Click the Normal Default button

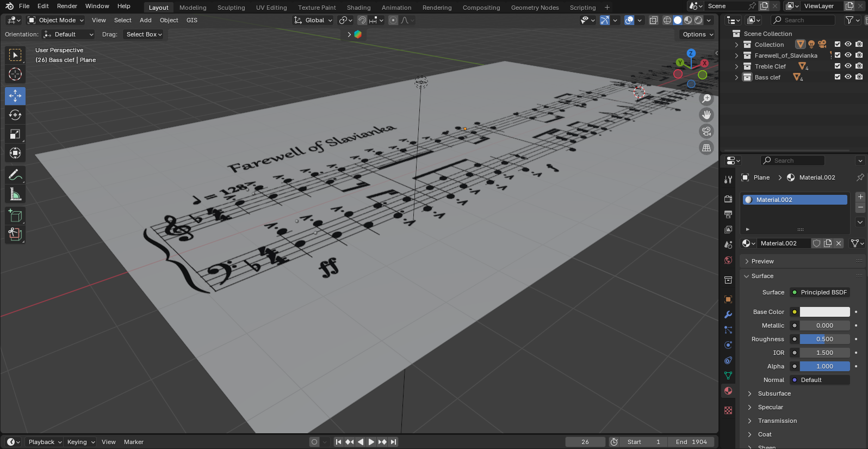tap(820, 380)
